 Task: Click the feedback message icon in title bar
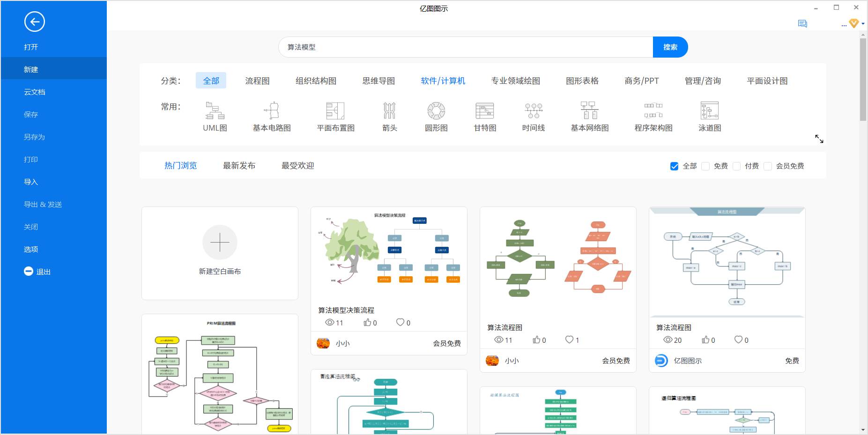point(802,23)
